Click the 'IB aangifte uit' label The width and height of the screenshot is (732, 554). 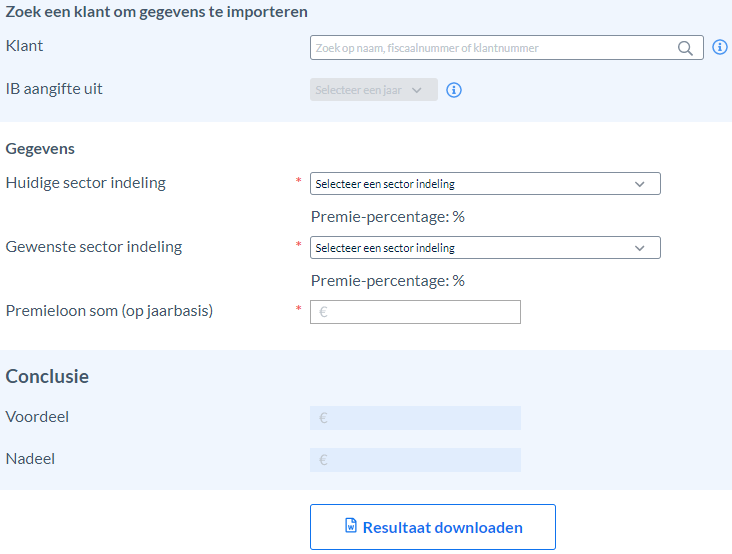click(x=54, y=89)
